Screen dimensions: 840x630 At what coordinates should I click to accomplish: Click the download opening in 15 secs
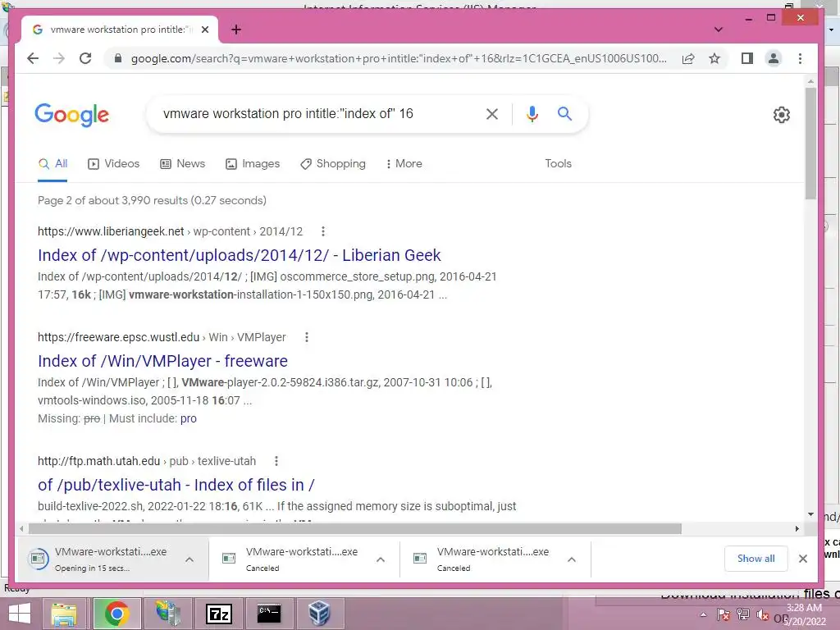click(x=102, y=559)
